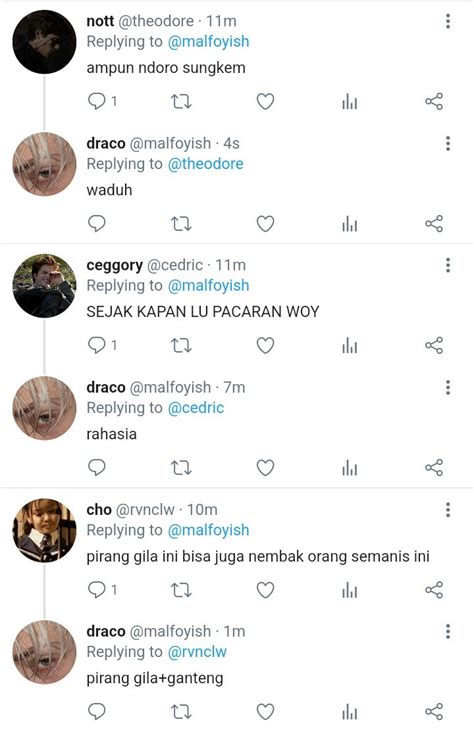Like ceggory's "SEJAK KAPAN" tweet

265,345
